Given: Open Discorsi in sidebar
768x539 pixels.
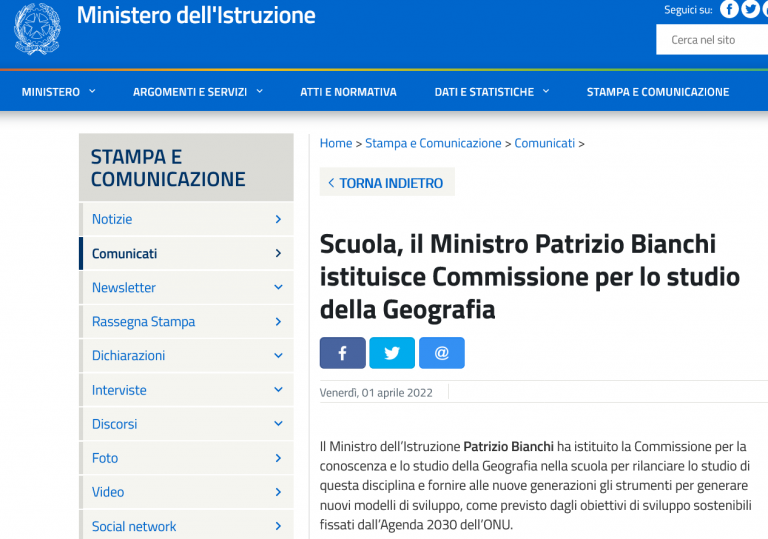Looking at the screenshot, I should pos(115,424).
